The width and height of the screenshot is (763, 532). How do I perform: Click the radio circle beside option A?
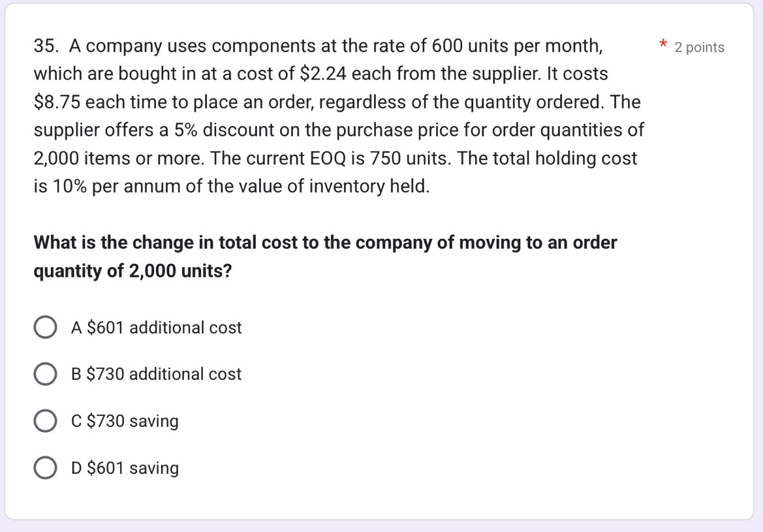coord(45,327)
